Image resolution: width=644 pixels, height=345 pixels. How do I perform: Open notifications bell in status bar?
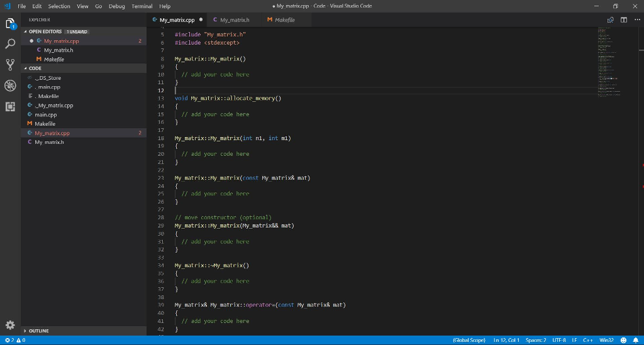(635, 340)
